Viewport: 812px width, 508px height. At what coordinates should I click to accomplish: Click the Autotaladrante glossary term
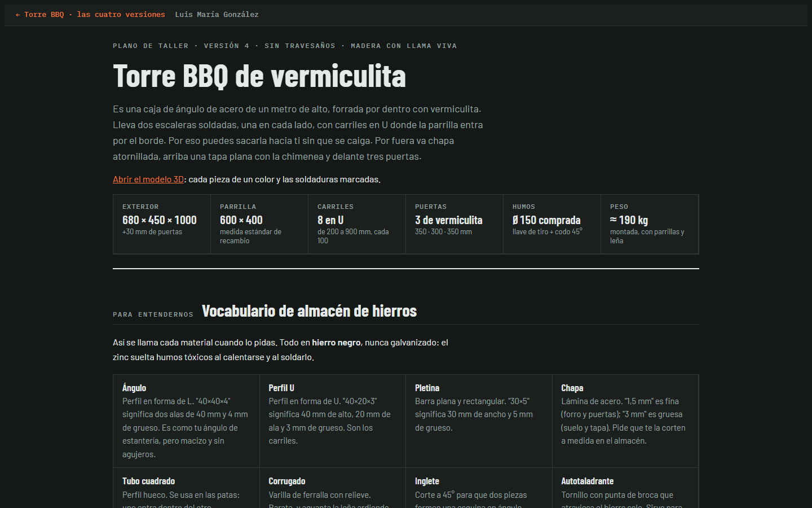[x=588, y=481]
